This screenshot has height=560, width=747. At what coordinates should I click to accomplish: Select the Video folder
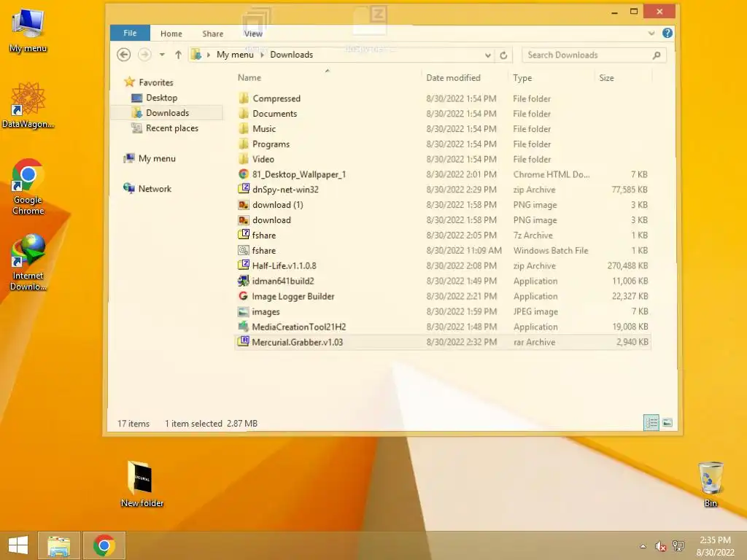click(x=443, y=160)
